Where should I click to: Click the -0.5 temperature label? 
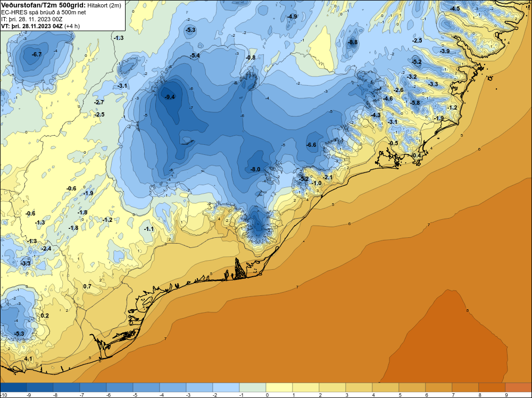point(393,143)
